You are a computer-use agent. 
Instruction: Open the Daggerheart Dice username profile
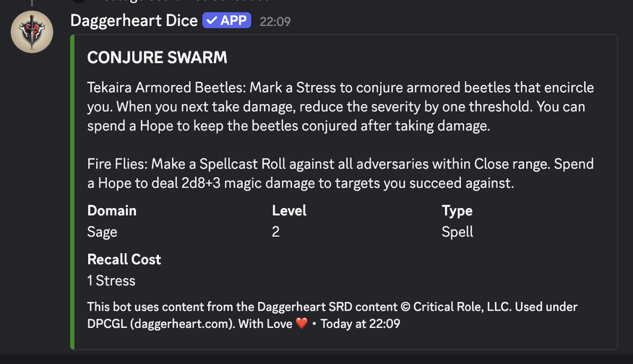pyautogui.click(x=134, y=21)
